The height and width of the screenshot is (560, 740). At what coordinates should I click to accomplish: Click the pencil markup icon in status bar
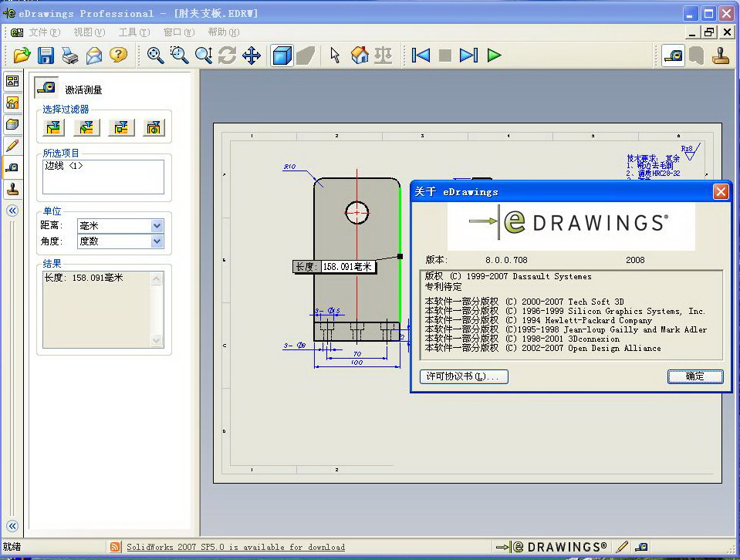tap(622, 547)
